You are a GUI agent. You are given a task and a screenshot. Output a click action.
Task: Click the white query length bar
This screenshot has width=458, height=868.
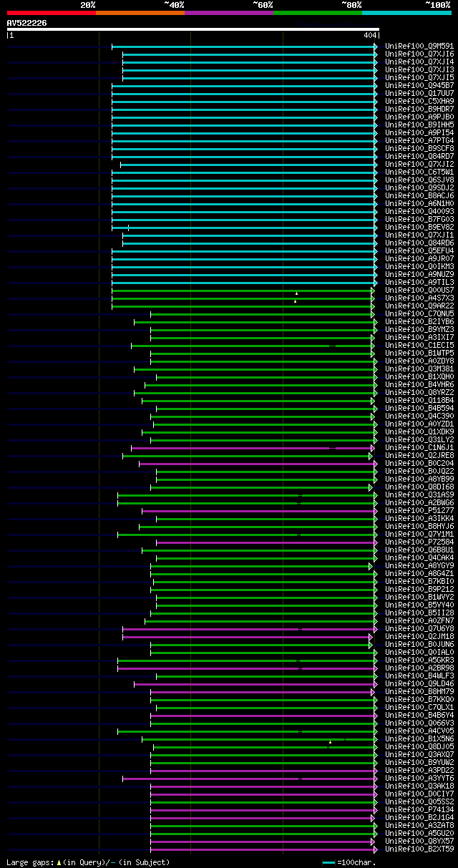click(x=193, y=29)
